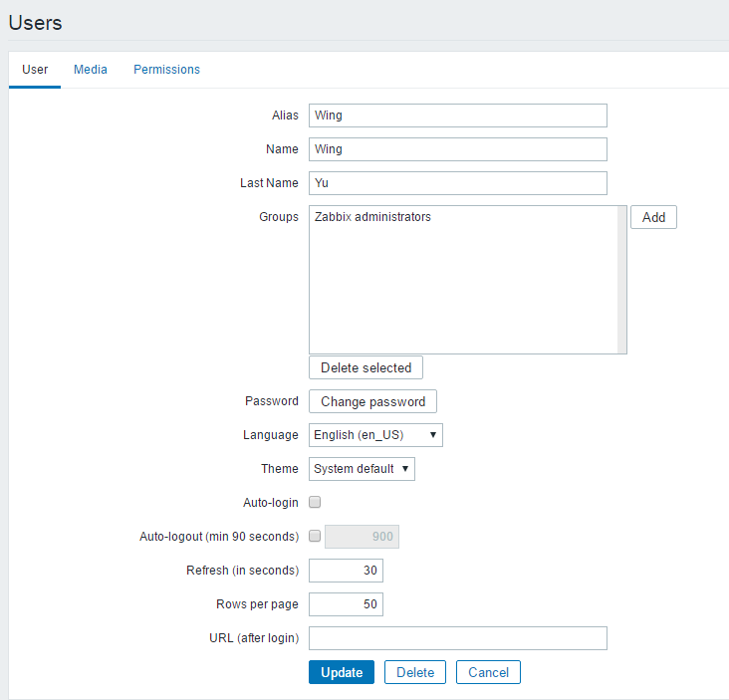Enable the Auto-login checkbox
This screenshot has height=700, width=729.
[316, 503]
